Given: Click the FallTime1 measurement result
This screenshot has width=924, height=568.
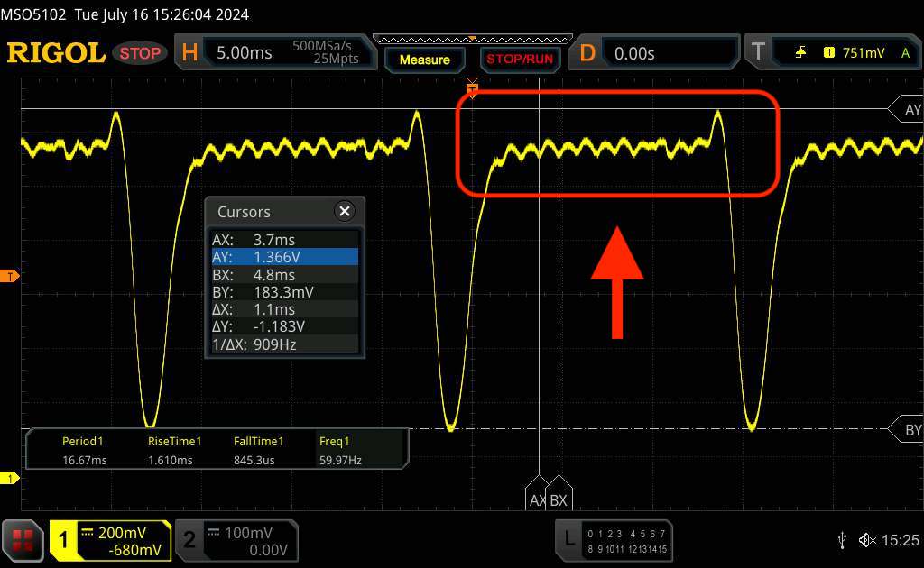Looking at the screenshot, I should [257, 450].
